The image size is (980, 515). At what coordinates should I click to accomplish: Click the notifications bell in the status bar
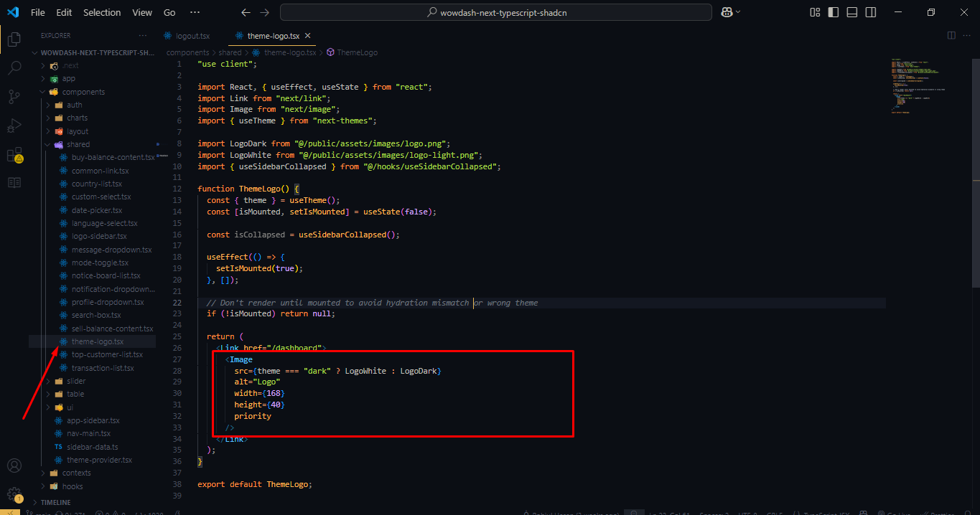point(967,512)
